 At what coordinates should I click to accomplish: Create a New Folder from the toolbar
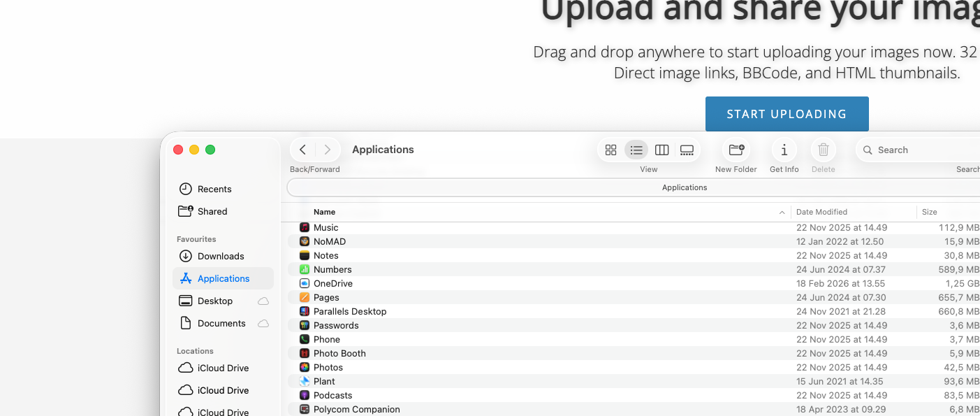click(x=736, y=150)
